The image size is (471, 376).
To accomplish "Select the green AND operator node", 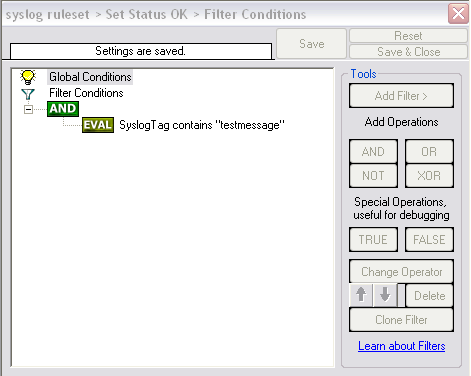I will point(63,109).
